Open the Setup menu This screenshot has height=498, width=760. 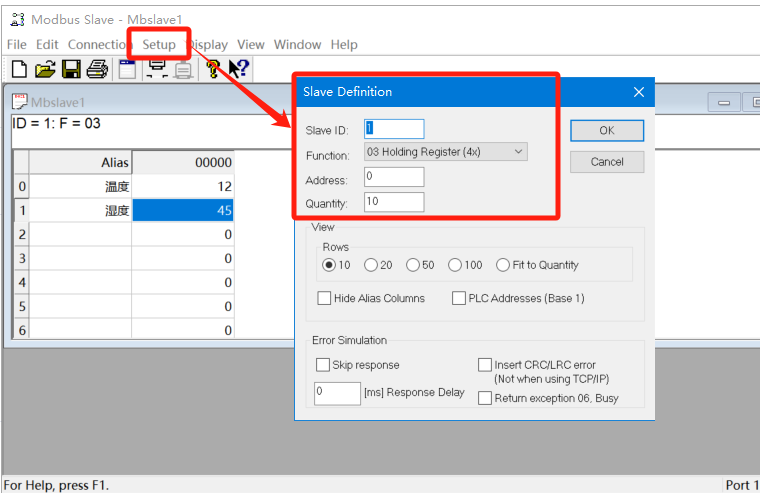(x=158, y=44)
